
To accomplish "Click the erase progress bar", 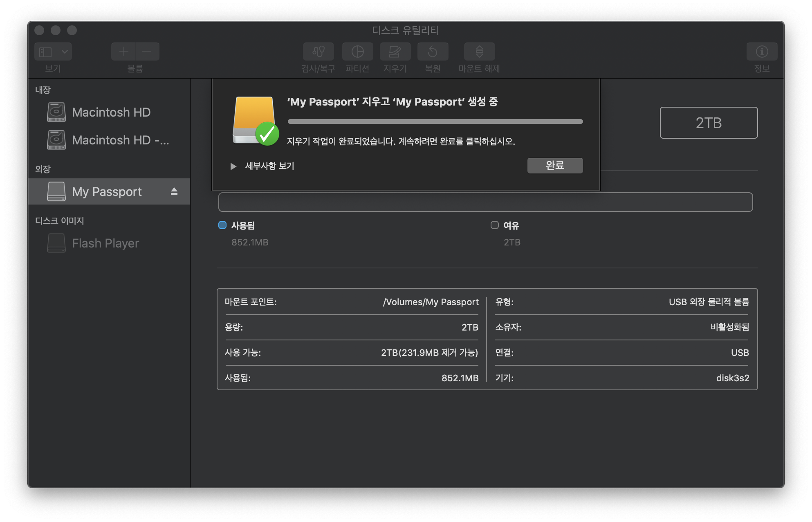I will pyautogui.click(x=435, y=122).
